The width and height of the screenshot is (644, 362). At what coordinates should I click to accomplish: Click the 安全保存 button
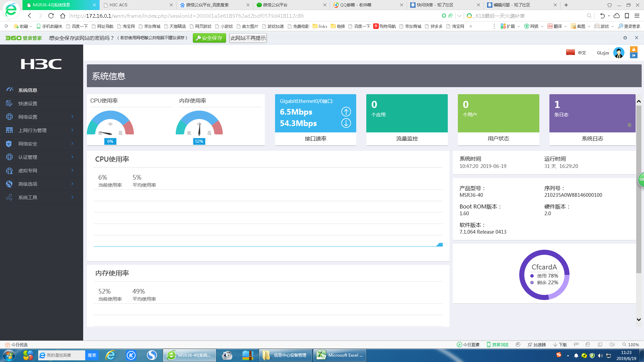pos(209,38)
